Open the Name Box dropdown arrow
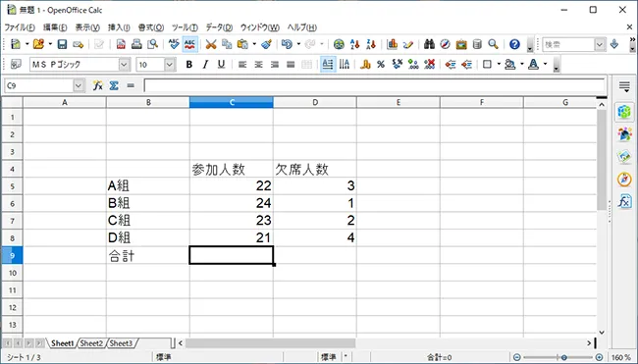 (79, 85)
